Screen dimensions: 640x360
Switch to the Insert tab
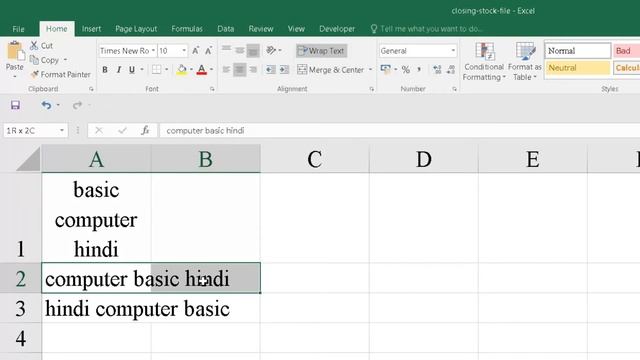[x=91, y=29]
